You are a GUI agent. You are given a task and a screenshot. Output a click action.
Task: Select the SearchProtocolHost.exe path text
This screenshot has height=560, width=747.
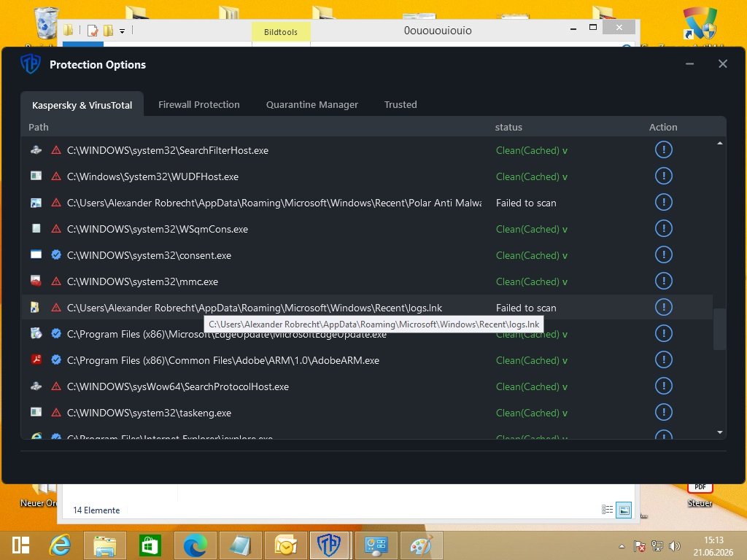pos(178,386)
